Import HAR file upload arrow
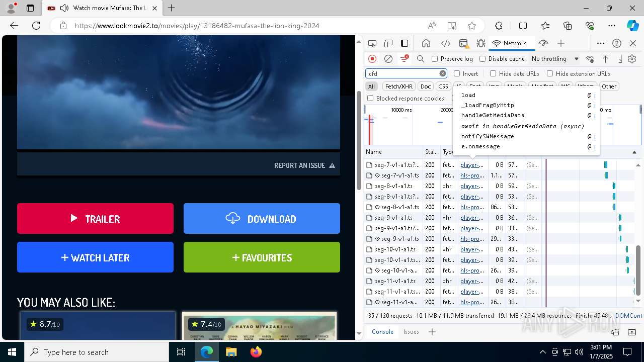The image size is (644, 362). click(x=606, y=59)
